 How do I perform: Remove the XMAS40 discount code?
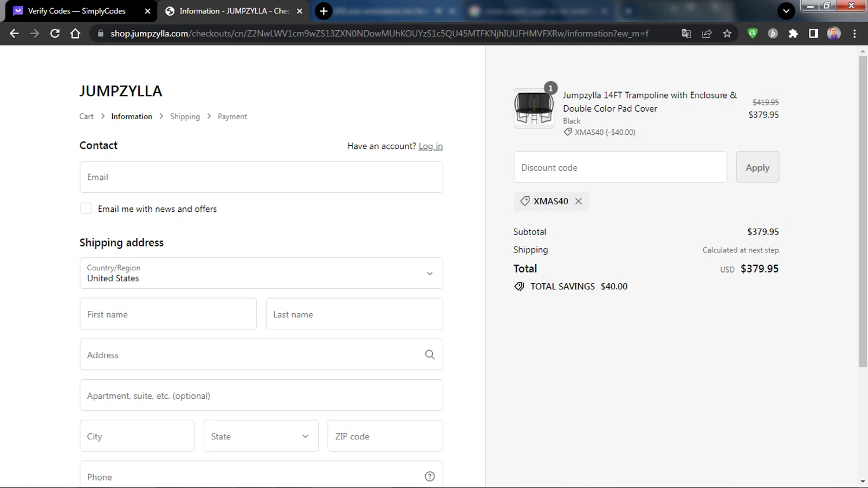(578, 201)
